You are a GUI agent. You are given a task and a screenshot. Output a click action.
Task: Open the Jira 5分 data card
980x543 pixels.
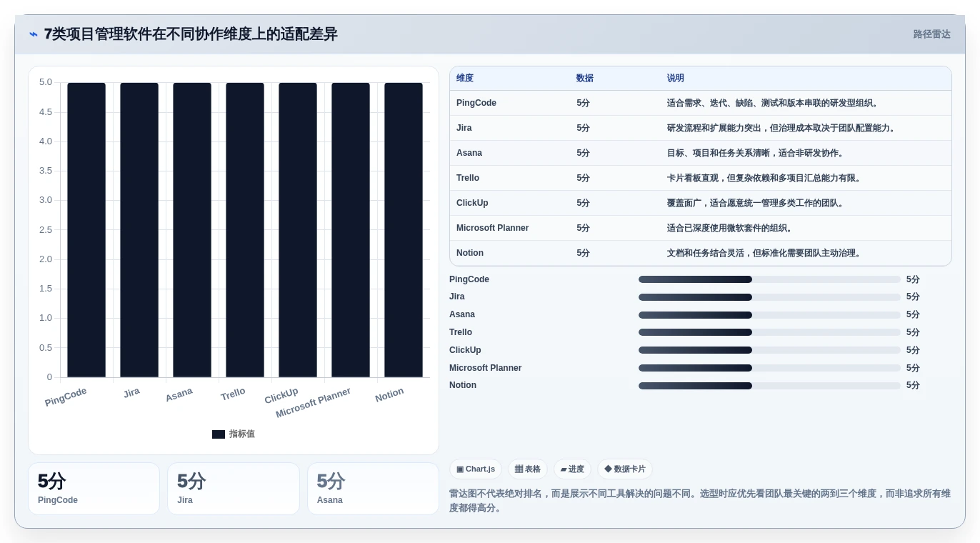click(x=234, y=489)
